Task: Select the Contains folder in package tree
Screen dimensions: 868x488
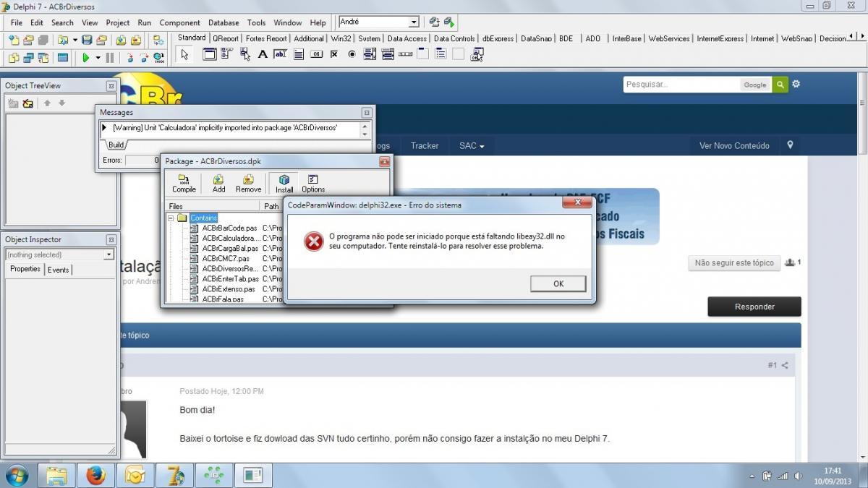Action: pyautogui.click(x=203, y=218)
